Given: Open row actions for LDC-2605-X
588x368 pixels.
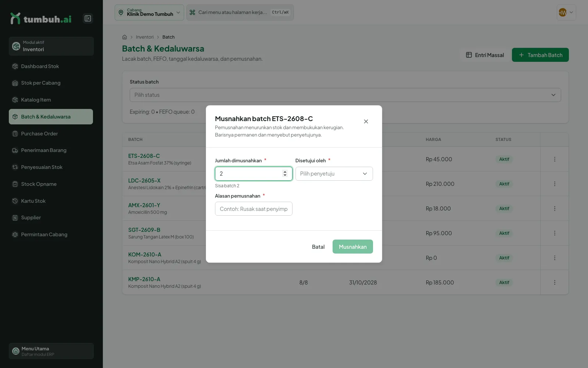Looking at the screenshot, I should point(555,184).
